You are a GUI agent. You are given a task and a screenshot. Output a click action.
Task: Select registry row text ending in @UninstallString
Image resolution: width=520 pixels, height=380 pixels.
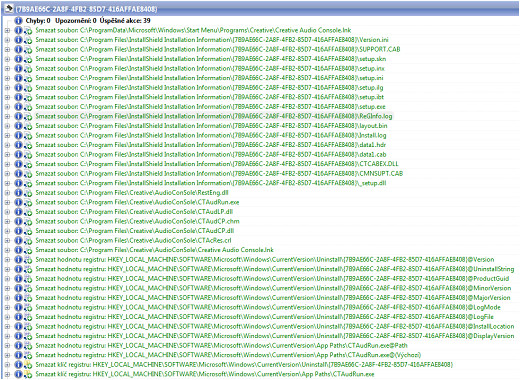click(275, 269)
